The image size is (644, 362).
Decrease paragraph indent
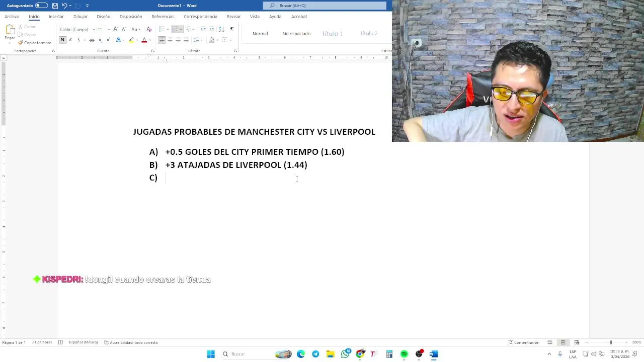coord(203,29)
